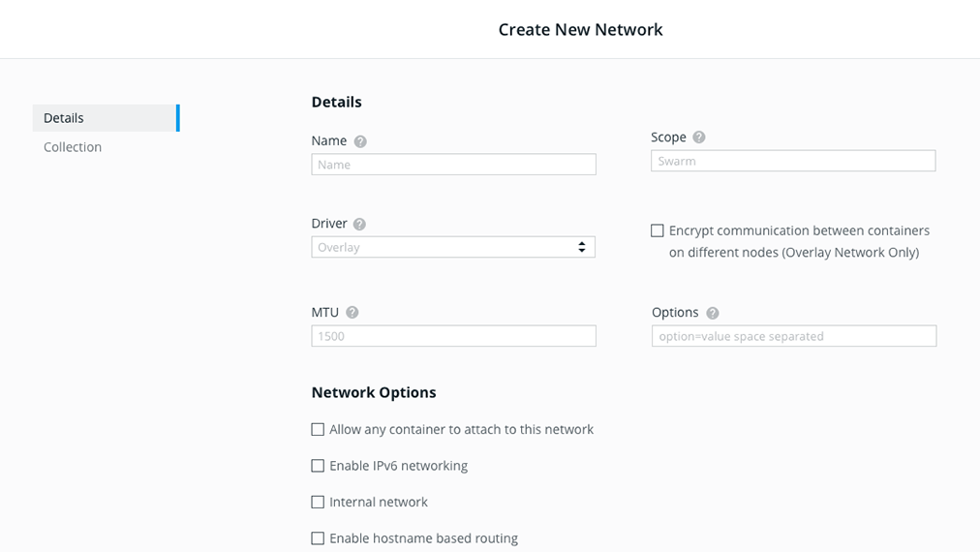Screen dimensions: 980x552
Task: Click the MTU field with 1500 placeholder
Action: [454, 336]
